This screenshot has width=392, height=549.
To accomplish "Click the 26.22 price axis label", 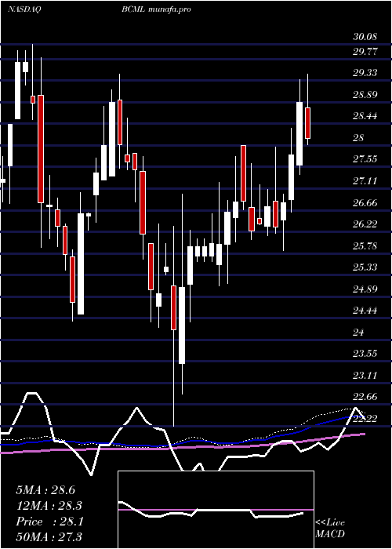I will [x=365, y=224].
